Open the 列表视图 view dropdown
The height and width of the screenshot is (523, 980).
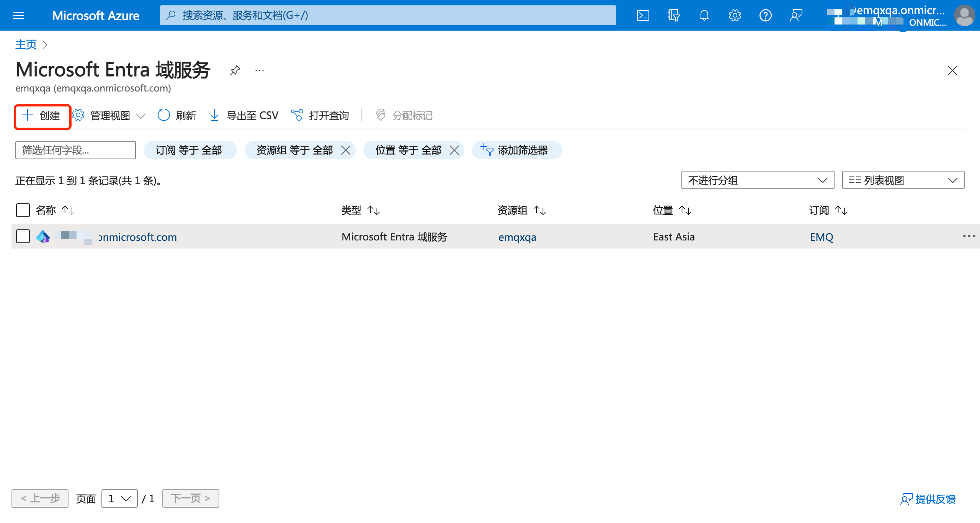coord(903,180)
